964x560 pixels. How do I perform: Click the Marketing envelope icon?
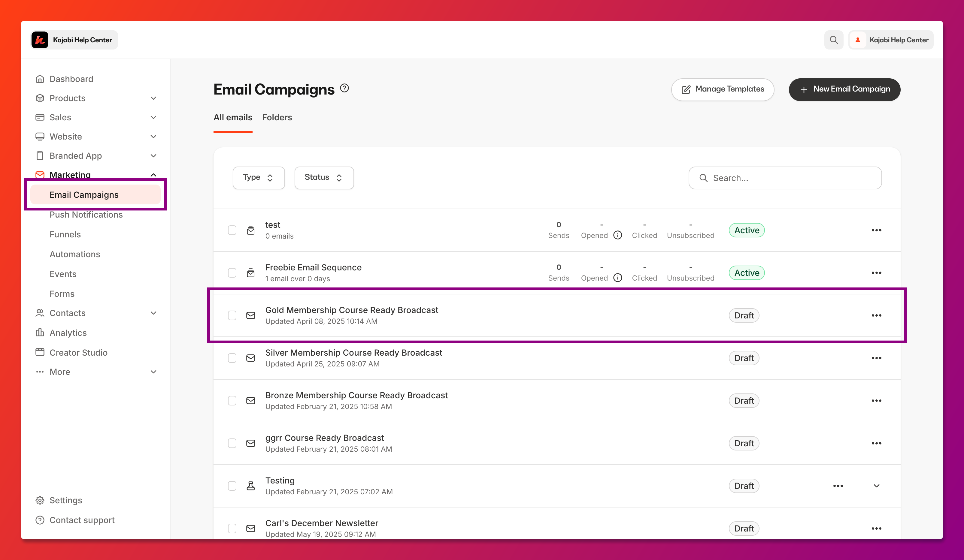tap(40, 175)
